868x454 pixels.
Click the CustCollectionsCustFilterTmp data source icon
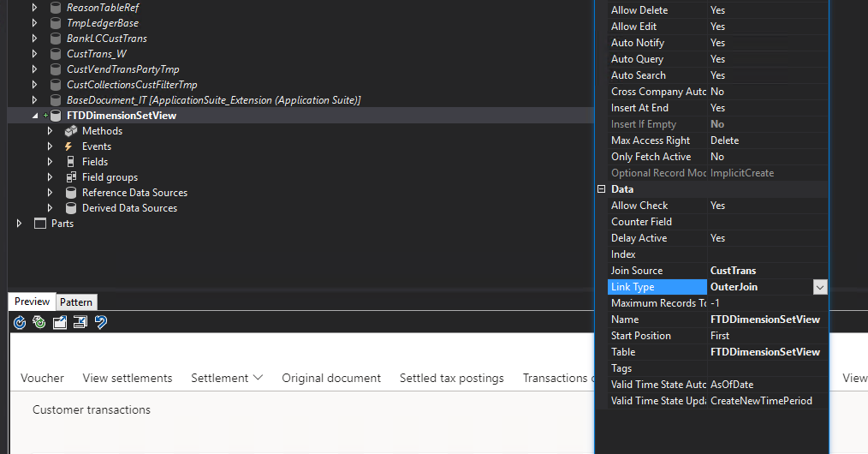point(56,86)
